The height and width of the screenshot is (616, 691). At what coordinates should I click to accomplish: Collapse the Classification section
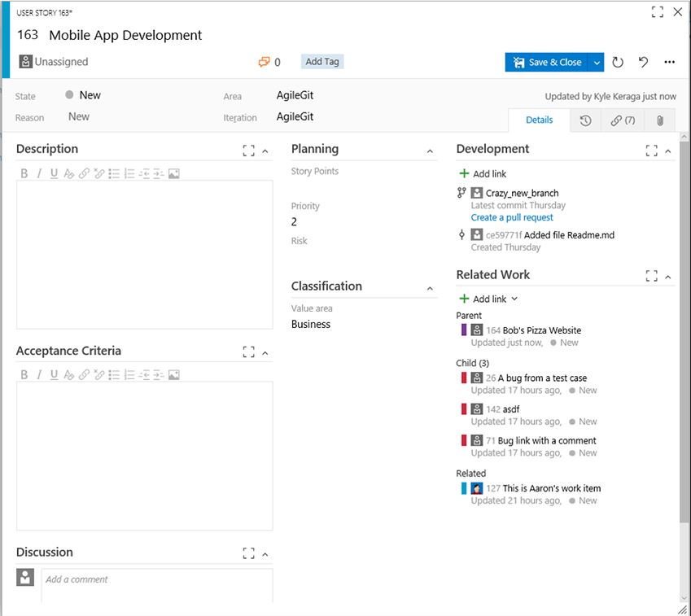point(430,289)
